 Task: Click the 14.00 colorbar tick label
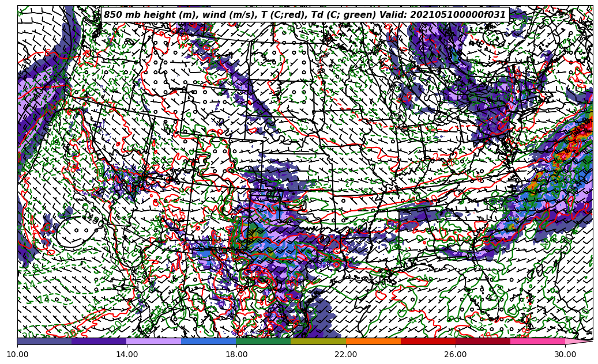coord(127,355)
